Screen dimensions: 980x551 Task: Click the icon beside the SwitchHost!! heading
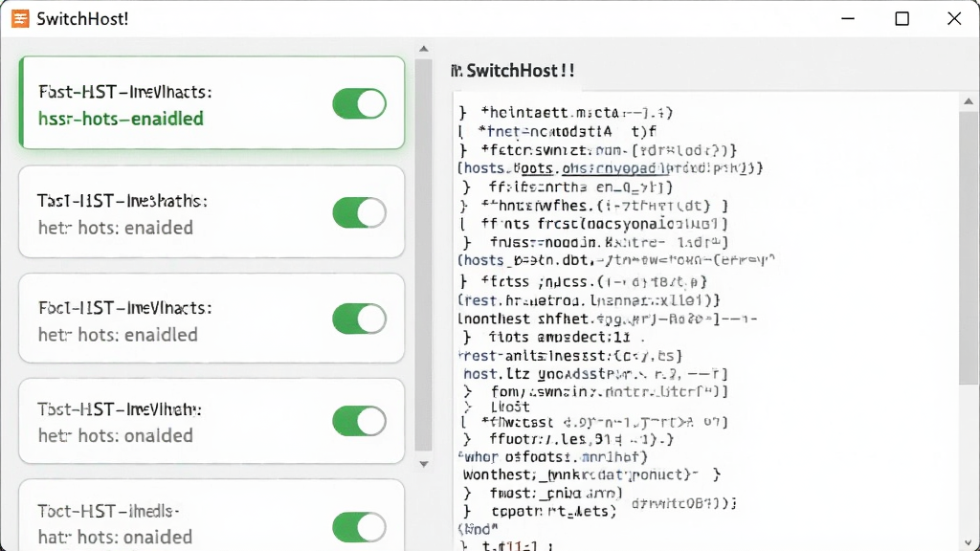457,71
